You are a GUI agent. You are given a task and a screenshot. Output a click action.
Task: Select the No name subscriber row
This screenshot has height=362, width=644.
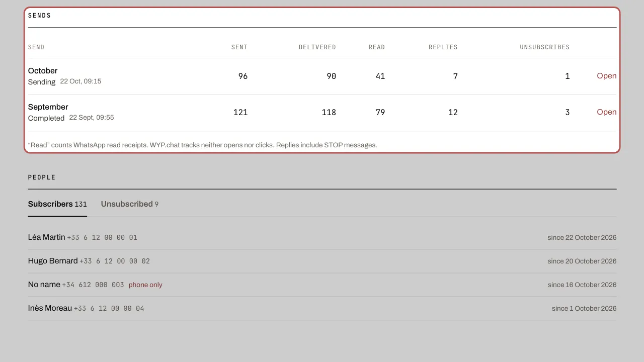pyautogui.click(x=322, y=285)
